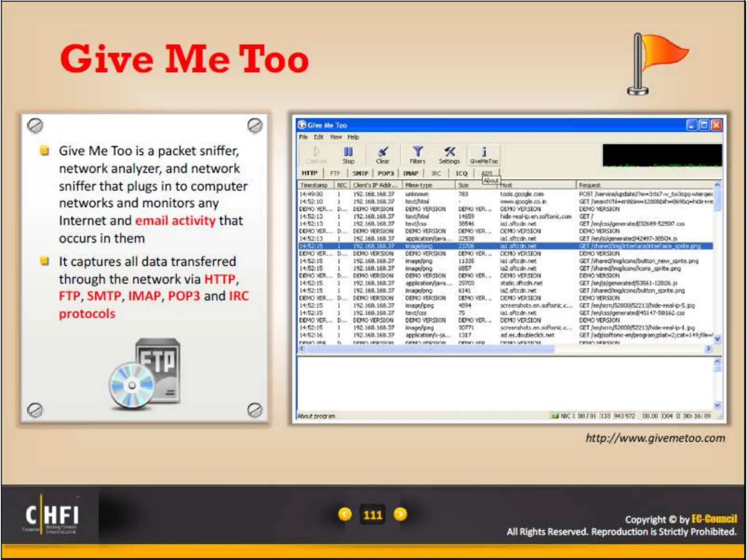Switch to the POP3 tab

[x=386, y=173]
